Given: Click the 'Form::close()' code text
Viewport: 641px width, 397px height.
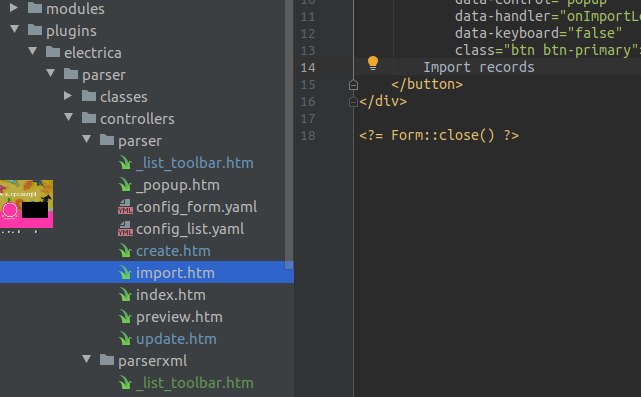Looking at the screenshot, I should [x=443, y=135].
